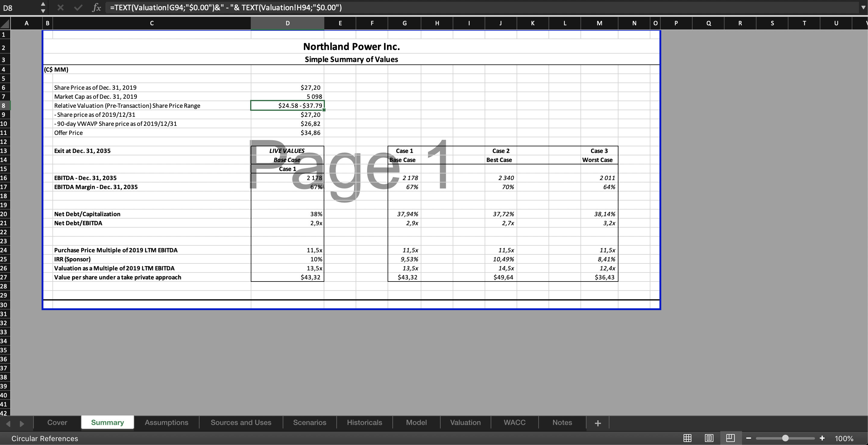This screenshot has width=868, height=445.
Task: Select column G header
Action: pyautogui.click(x=404, y=23)
